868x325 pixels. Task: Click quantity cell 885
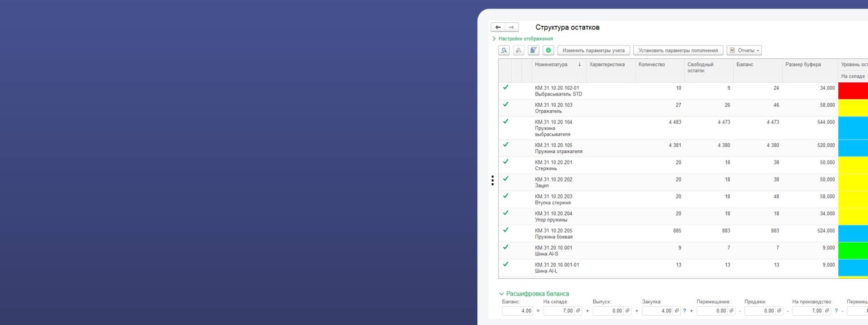660,234
